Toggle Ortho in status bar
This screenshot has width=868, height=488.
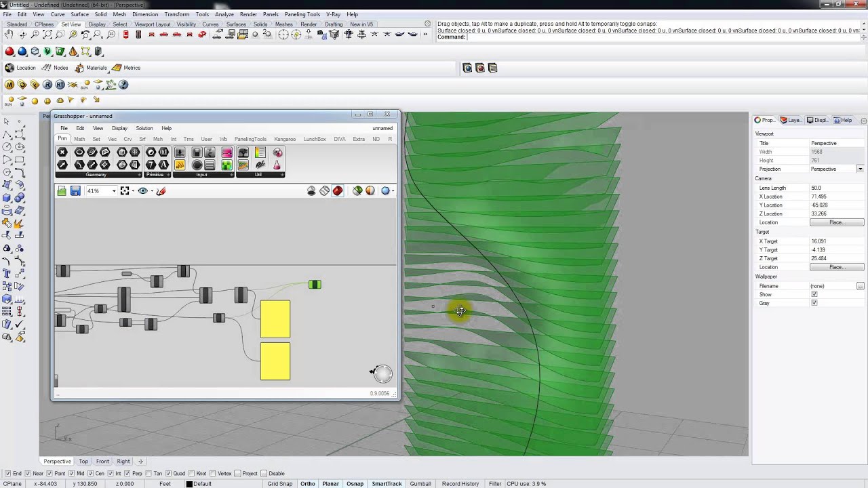pyautogui.click(x=308, y=484)
